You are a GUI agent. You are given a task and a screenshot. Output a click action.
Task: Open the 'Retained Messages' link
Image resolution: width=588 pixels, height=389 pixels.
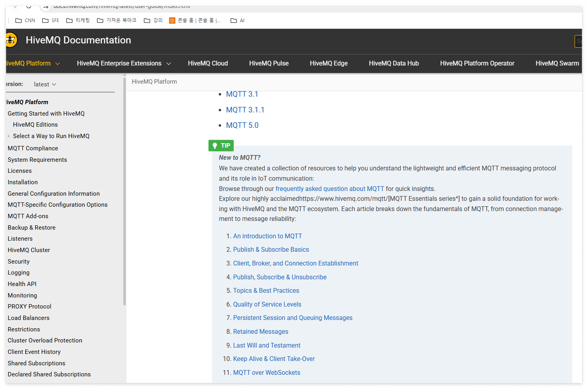click(261, 332)
